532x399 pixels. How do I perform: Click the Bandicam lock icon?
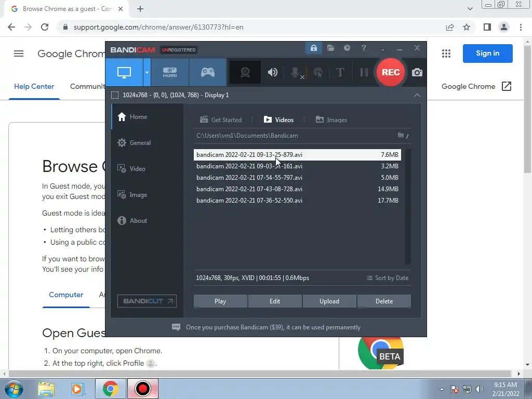(x=313, y=48)
